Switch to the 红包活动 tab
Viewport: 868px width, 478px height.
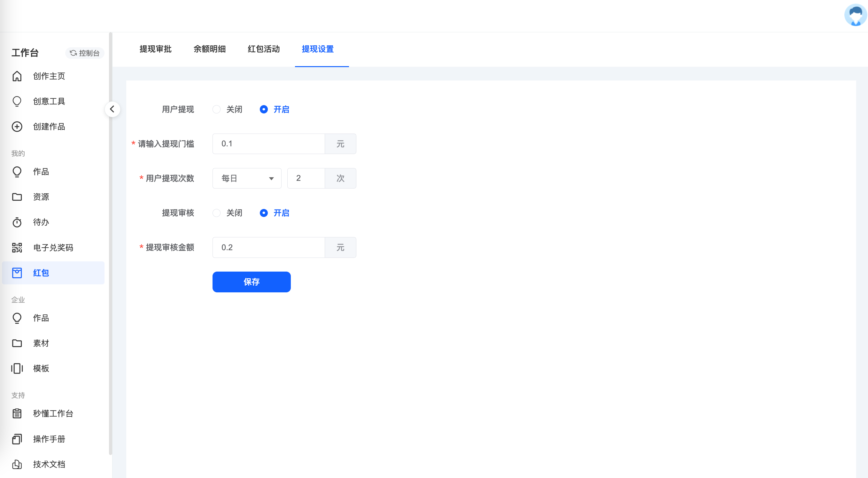(x=264, y=49)
